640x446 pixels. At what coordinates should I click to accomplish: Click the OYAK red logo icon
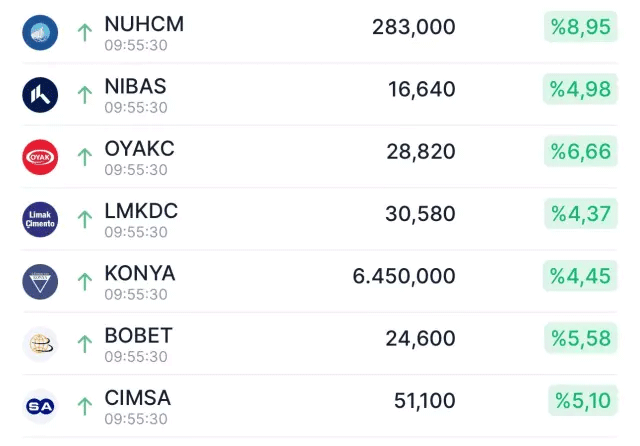pos(40,157)
